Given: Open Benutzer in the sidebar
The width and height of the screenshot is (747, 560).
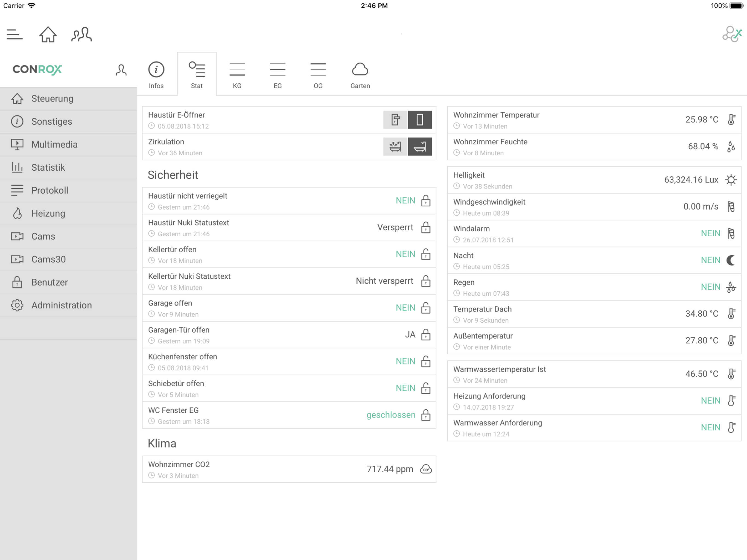Looking at the screenshot, I should click(68, 282).
